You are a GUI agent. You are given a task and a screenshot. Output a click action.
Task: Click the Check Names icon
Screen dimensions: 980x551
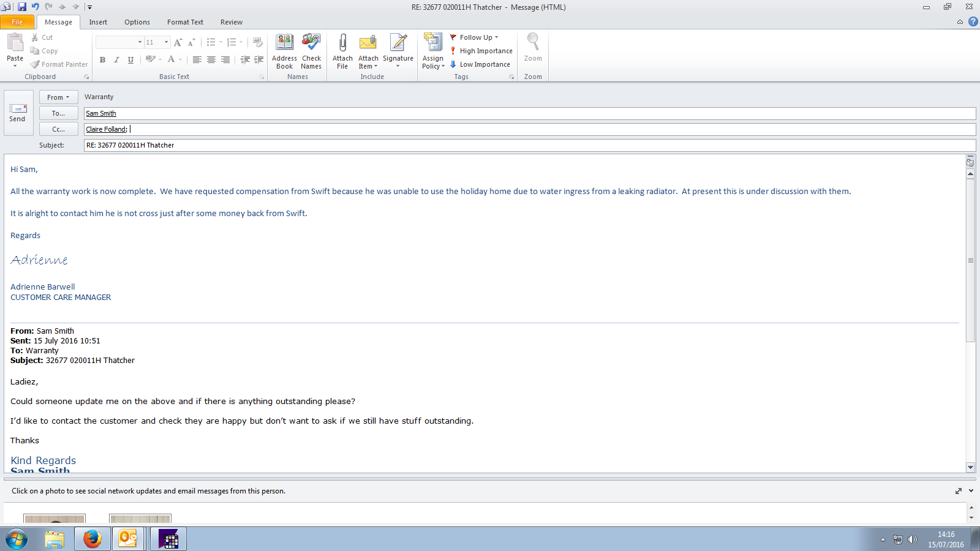click(311, 43)
